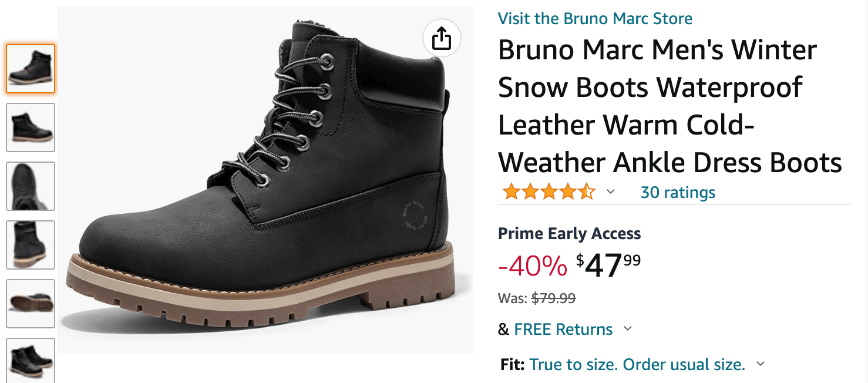The image size is (868, 383).
Task: Click the share icon on product image
Action: click(x=442, y=39)
